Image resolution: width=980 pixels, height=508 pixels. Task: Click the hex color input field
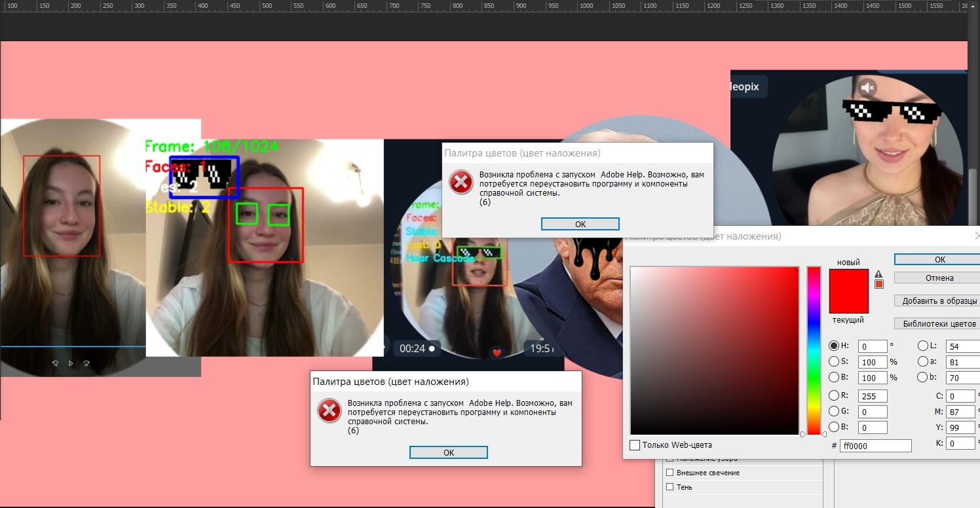(x=876, y=446)
